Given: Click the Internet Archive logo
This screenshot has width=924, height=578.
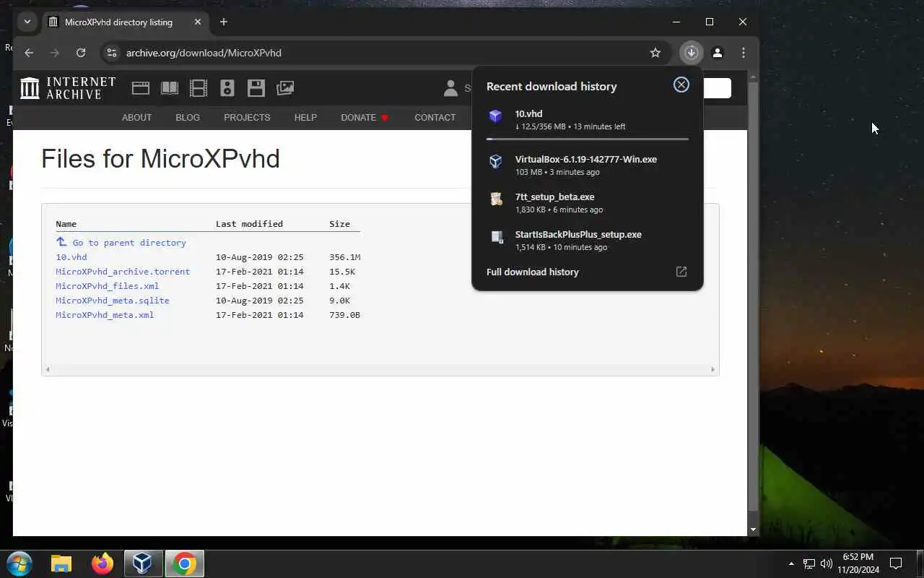Looking at the screenshot, I should point(68,88).
